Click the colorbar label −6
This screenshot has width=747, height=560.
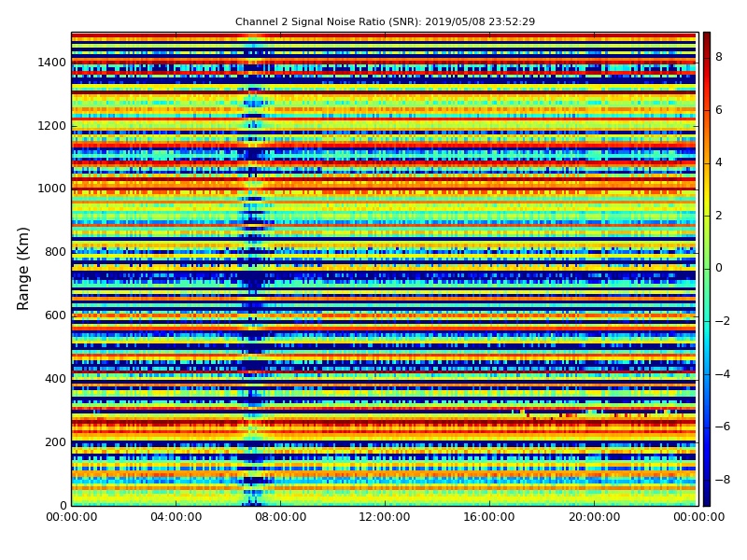click(723, 427)
